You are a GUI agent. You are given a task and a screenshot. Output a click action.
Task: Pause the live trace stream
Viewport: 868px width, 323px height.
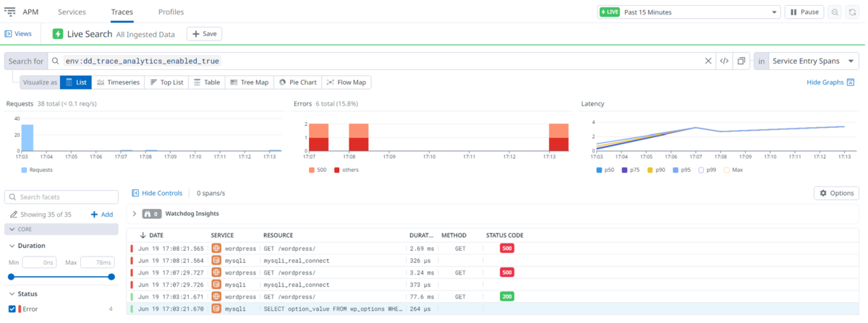804,12
